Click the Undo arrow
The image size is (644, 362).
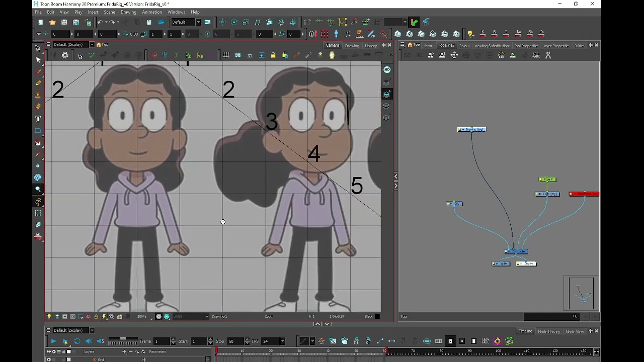[100, 22]
